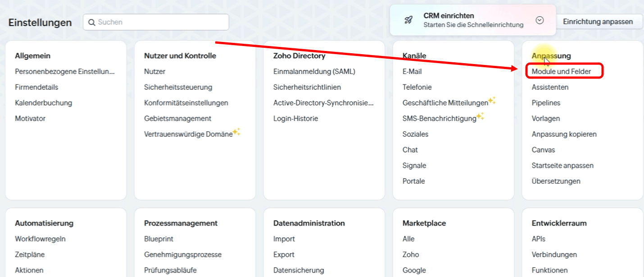Go to Sicherheitssteuerung settings
The image size is (644, 277).
(x=178, y=87)
